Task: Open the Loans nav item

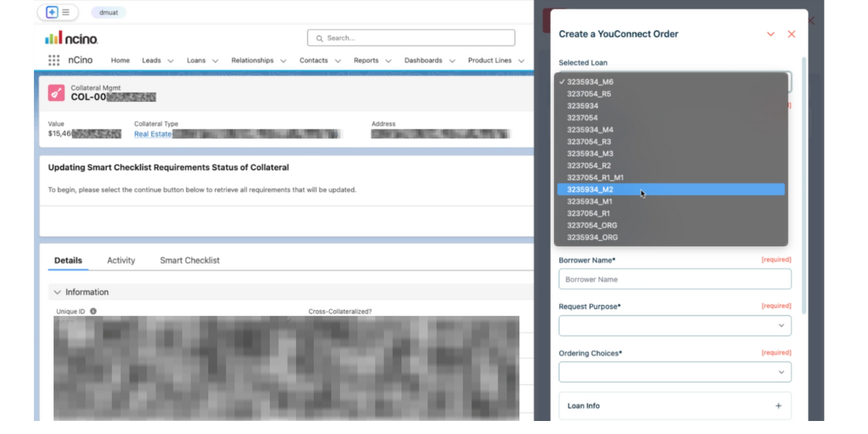Action: point(196,61)
